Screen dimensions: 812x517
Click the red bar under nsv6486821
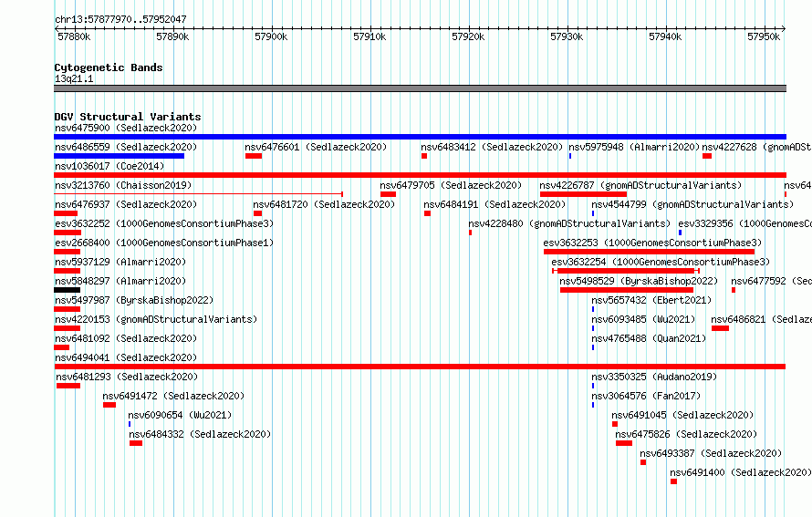click(x=721, y=328)
